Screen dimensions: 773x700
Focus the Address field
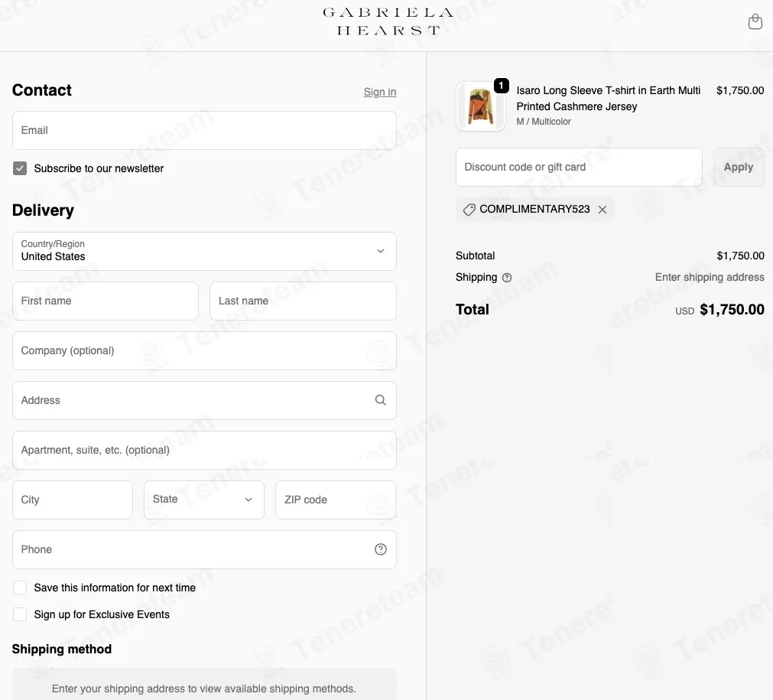(204, 401)
